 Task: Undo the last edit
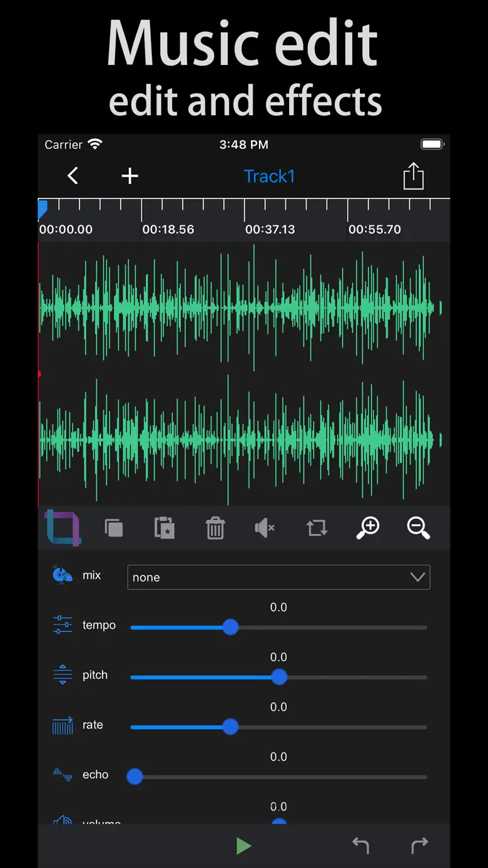pos(360,845)
